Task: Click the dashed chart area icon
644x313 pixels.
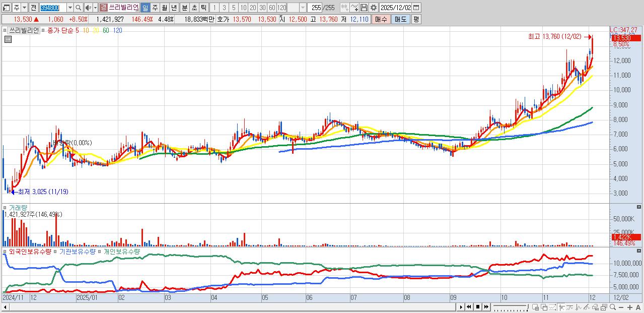Action: point(553,307)
